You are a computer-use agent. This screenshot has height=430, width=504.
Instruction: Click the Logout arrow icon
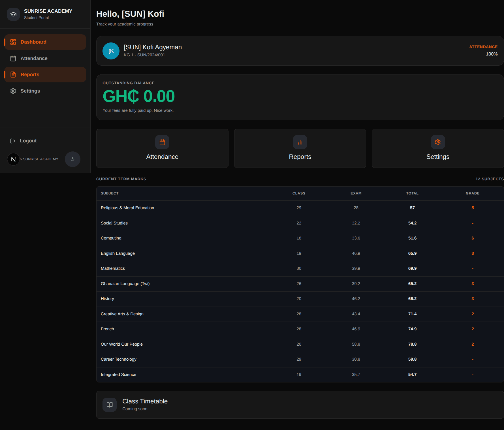tap(13, 141)
